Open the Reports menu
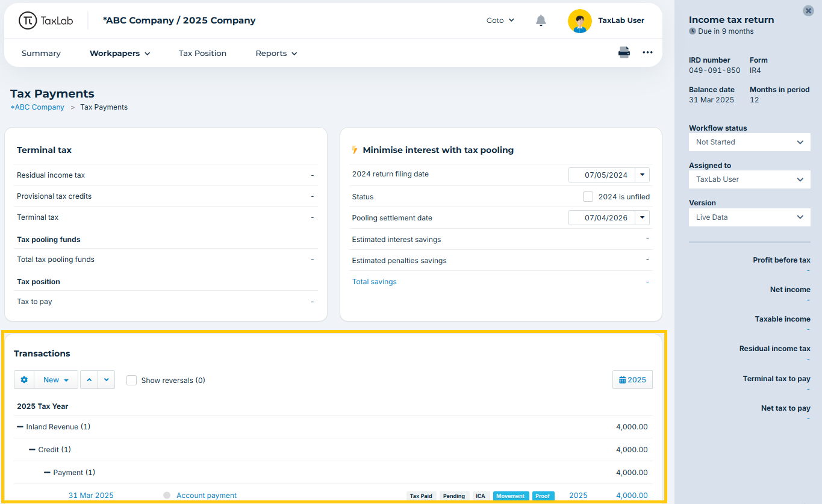The image size is (822, 504). pos(276,54)
